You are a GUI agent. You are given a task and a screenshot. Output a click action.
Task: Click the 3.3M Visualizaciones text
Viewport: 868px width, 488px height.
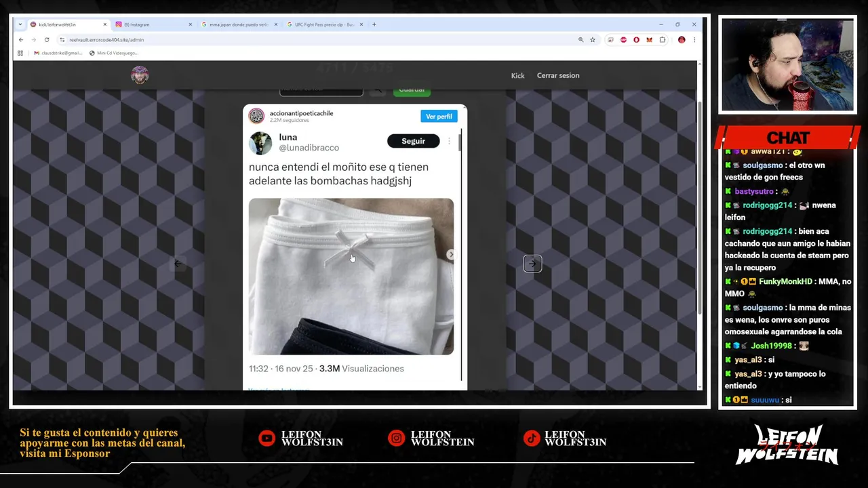click(x=361, y=369)
